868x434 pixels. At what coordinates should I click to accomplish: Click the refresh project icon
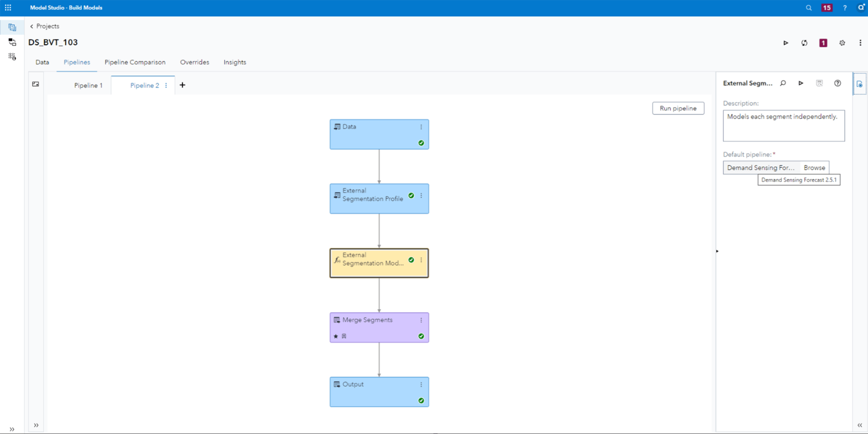pyautogui.click(x=804, y=43)
